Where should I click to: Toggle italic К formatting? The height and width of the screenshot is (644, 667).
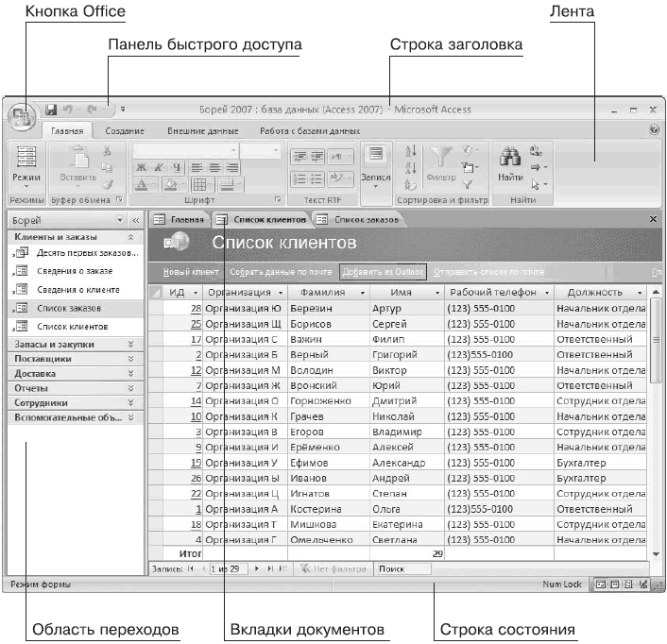(x=156, y=166)
